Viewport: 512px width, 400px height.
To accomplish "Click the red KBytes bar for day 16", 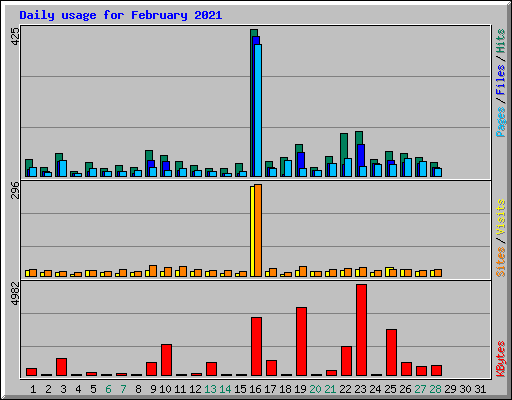I will point(256,347).
